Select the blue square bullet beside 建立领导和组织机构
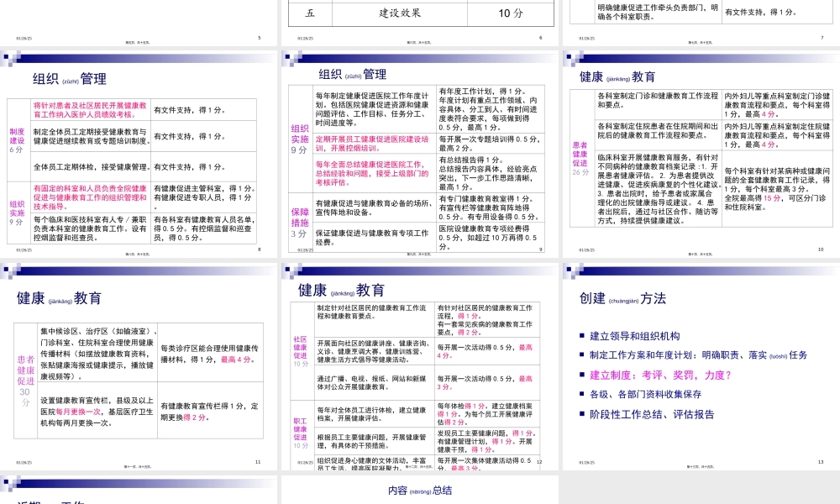 (581, 336)
